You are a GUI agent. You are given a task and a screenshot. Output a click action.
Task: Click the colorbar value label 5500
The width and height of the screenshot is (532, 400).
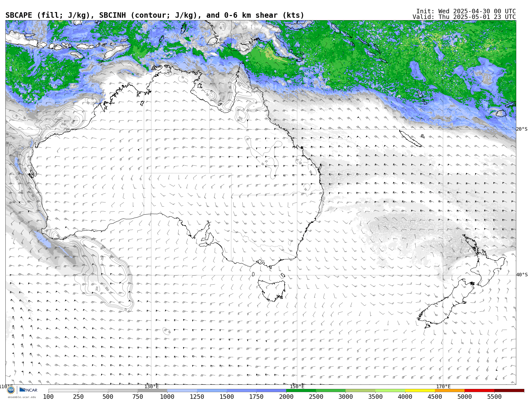coord(494,397)
